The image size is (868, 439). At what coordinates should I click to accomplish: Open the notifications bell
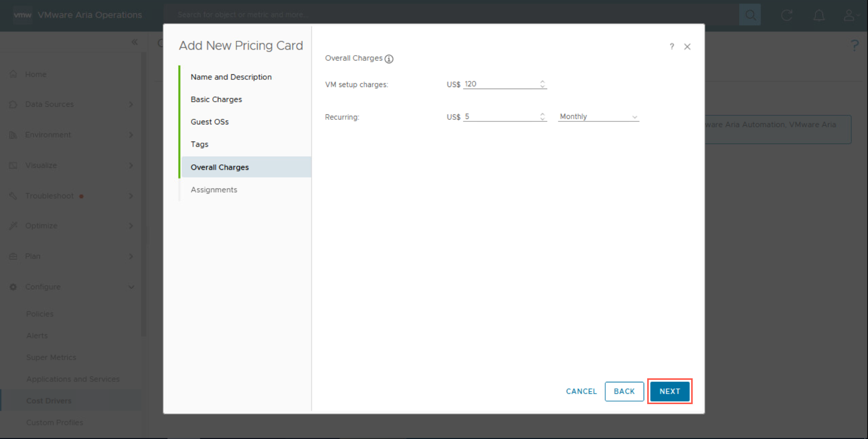pos(818,15)
